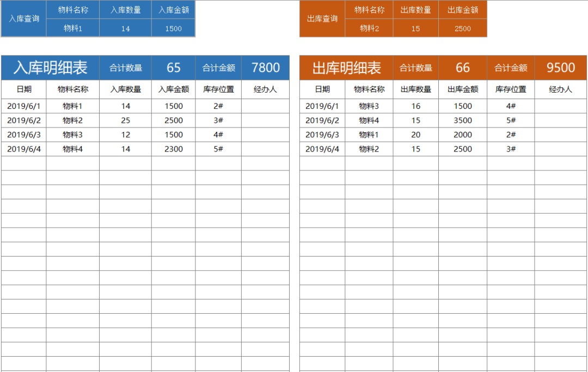This screenshot has height=372, width=588.
Task: Select location 4# in 出库明细表 物料3 row
Action: 511,106
